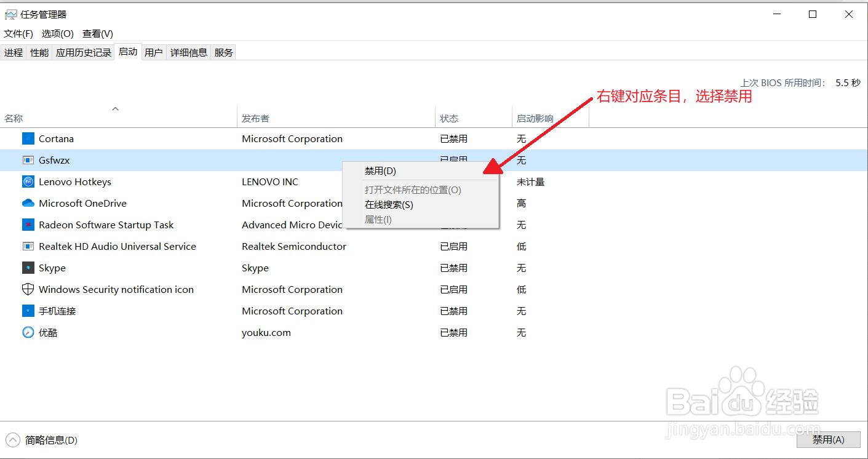Sort by the 启动影响 column header
868x459 pixels.
click(x=551, y=118)
